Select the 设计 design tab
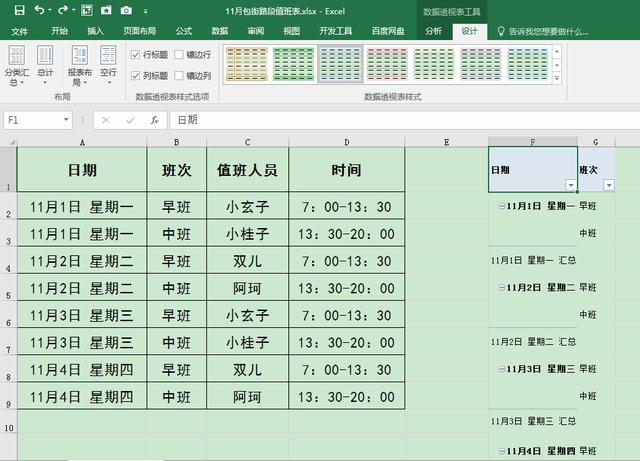The image size is (640, 461). click(x=469, y=31)
